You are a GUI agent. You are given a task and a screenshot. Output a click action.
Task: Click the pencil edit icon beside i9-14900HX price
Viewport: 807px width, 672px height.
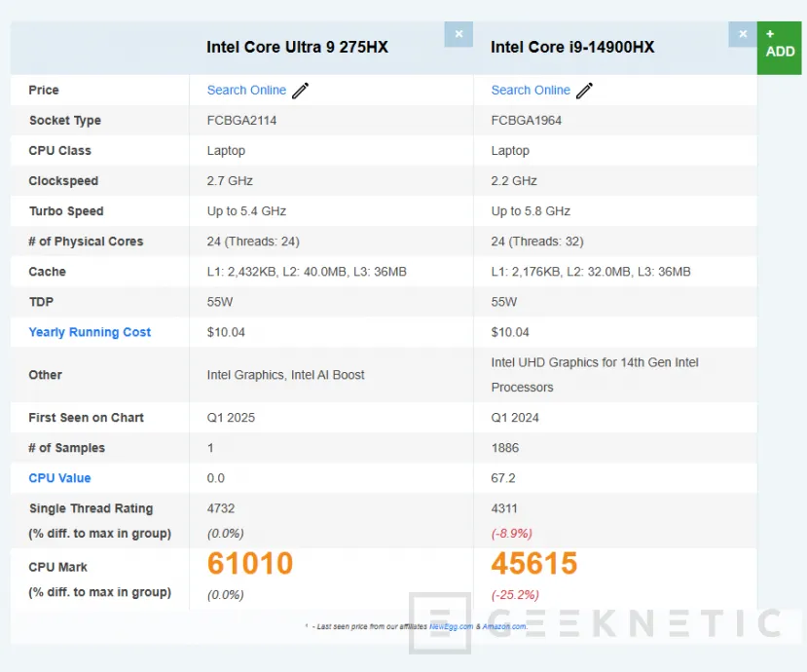point(584,90)
